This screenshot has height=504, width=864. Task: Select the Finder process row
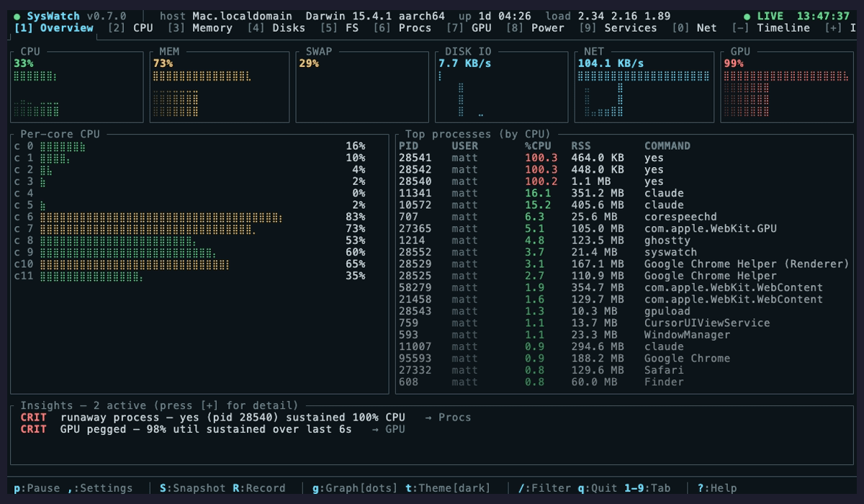tap(624, 382)
